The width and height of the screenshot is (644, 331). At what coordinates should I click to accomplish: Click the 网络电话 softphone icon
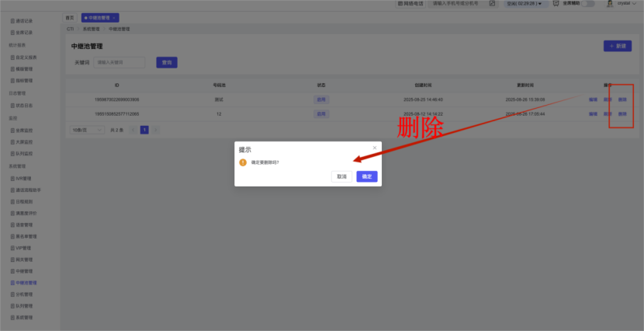click(401, 4)
